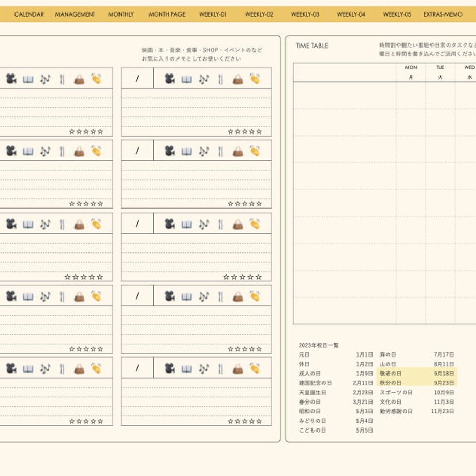
Task: Tap fork and knife icon in third right card
Action: pos(221,225)
